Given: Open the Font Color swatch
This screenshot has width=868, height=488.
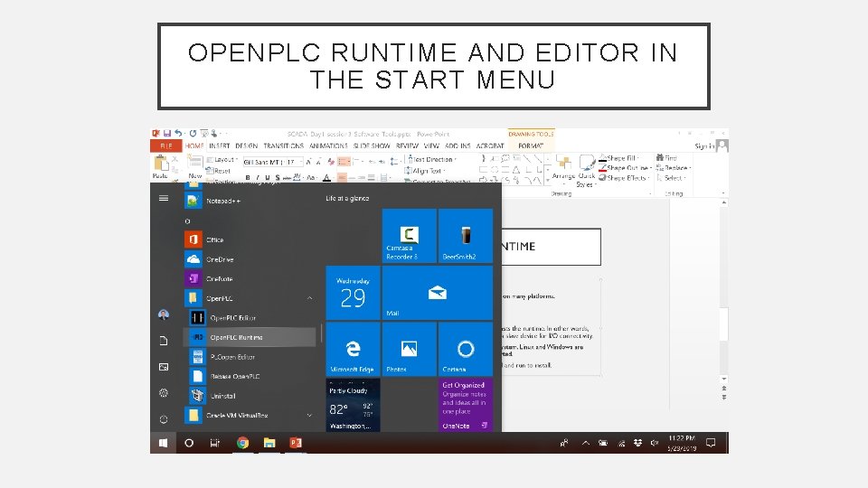Looking at the screenshot, I should (326, 178).
